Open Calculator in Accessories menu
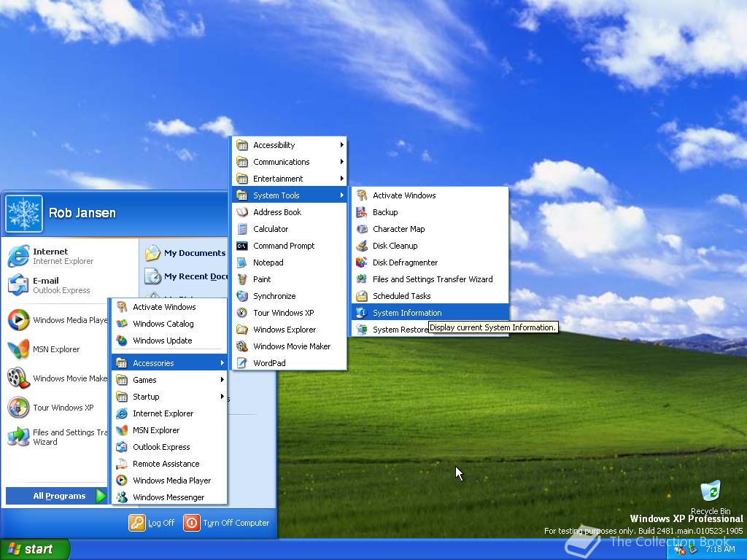Image resolution: width=747 pixels, height=560 pixels. [x=289, y=229]
